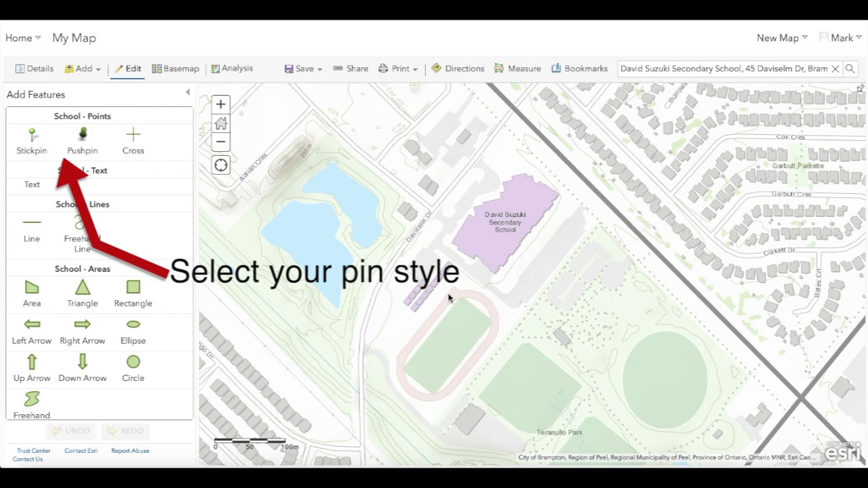Click the Undo button

pos(71,431)
